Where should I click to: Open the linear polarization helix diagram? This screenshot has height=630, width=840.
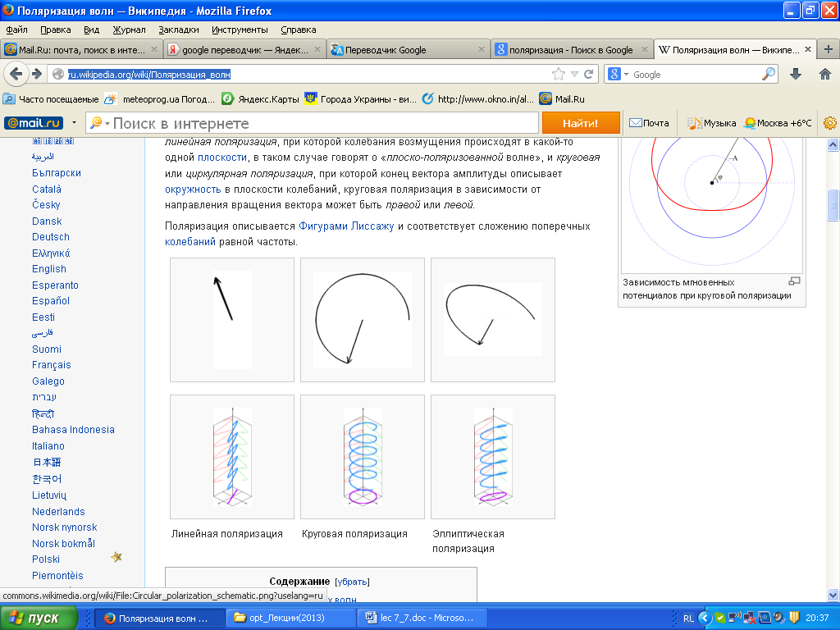(x=232, y=457)
